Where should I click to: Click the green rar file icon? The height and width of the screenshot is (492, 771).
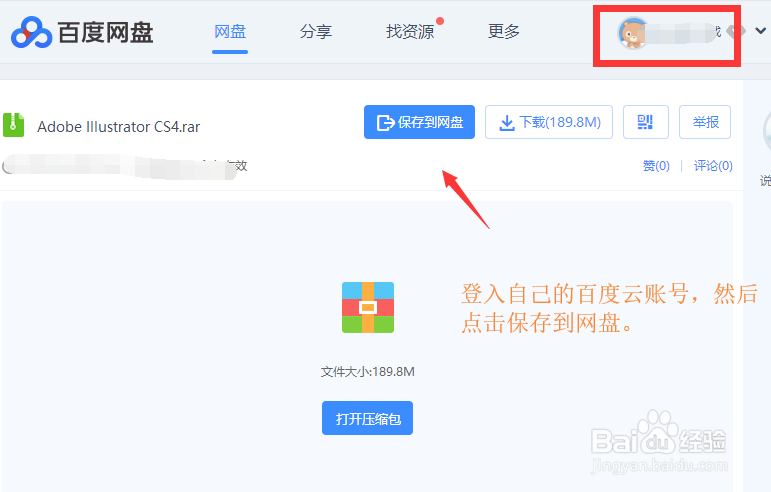point(13,125)
